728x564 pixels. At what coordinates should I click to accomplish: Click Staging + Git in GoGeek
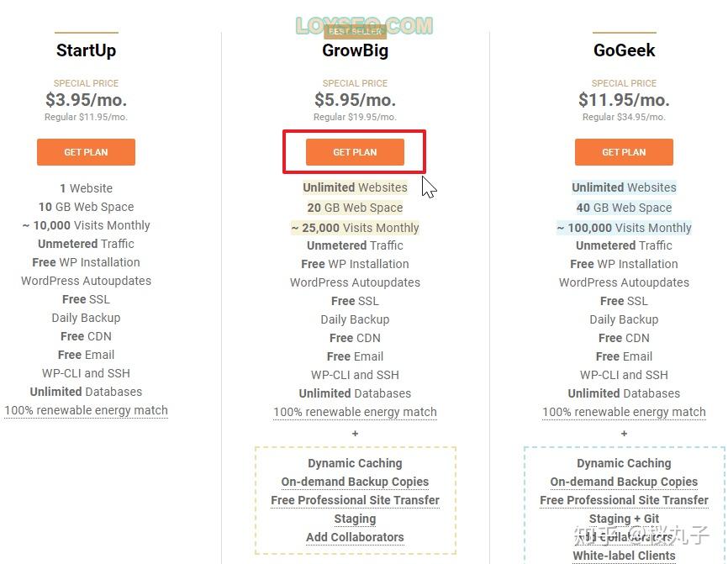(x=624, y=519)
